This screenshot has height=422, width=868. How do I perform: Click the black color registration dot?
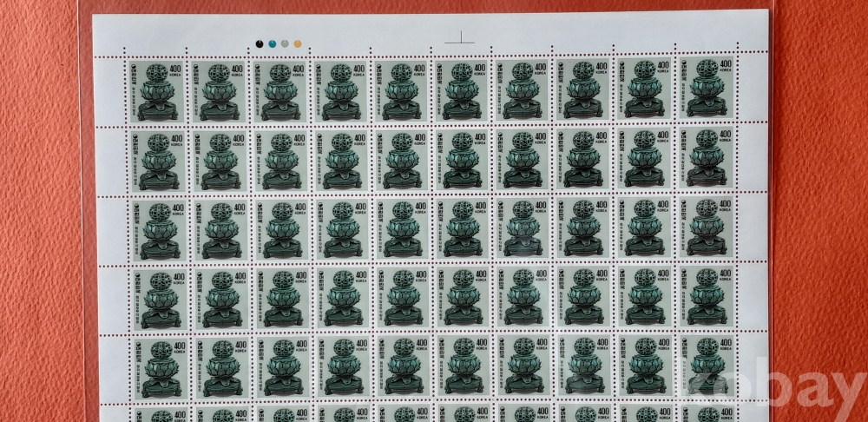[260, 42]
